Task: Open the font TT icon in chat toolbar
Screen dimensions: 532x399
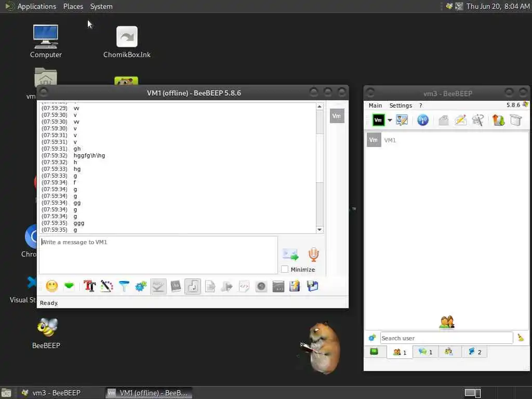Action: click(89, 286)
